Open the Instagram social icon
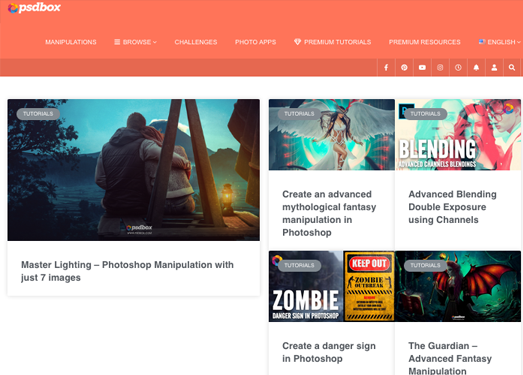Image resolution: width=523 pixels, height=375 pixels. (440, 68)
